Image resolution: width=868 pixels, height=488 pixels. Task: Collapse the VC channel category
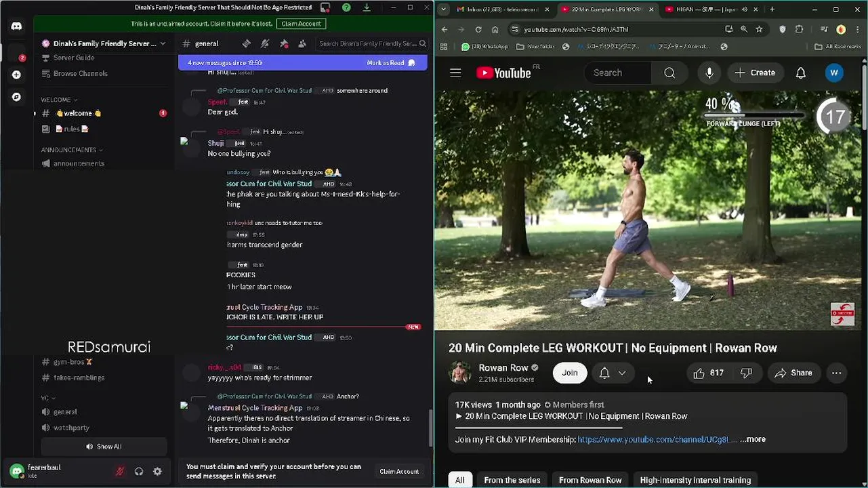tap(47, 398)
